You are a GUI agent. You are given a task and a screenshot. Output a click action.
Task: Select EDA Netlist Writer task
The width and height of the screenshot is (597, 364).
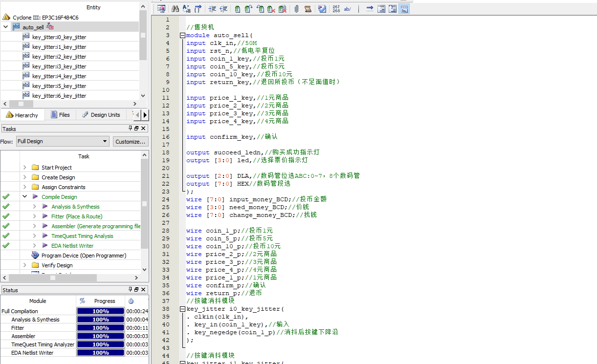click(x=72, y=246)
